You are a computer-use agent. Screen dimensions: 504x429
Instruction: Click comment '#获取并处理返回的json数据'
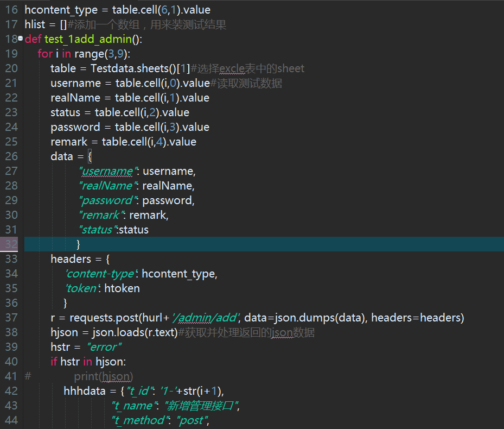pyautogui.click(x=246, y=332)
